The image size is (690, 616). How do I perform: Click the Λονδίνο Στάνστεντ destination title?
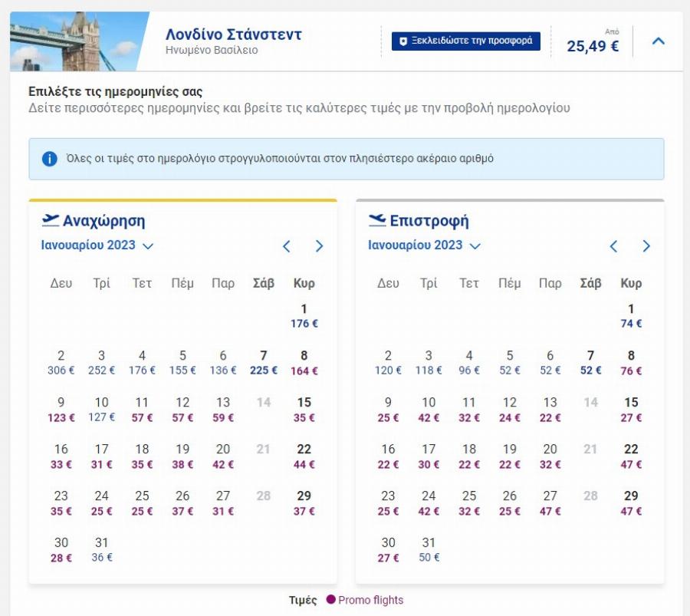(x=232, y=35)
